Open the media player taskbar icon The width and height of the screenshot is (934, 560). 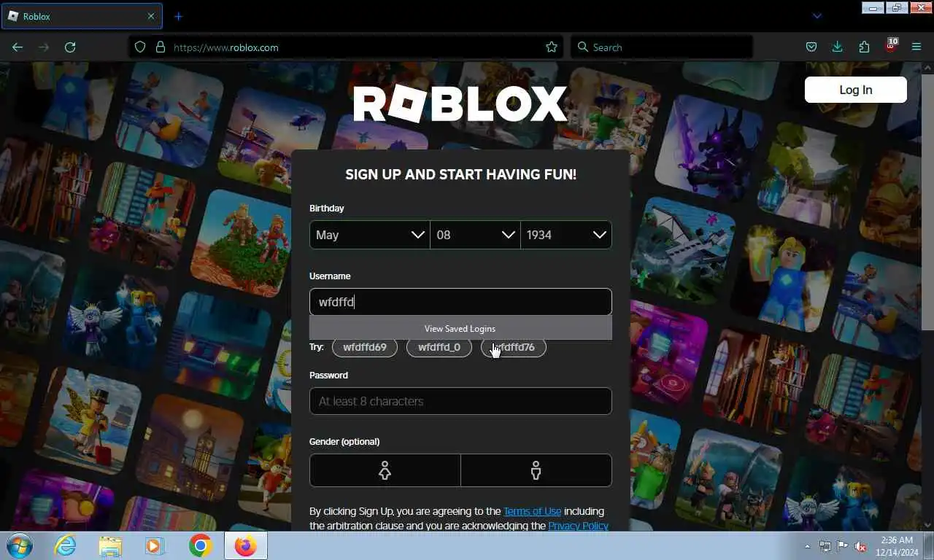pyautogui.click(x=155, y=545)
